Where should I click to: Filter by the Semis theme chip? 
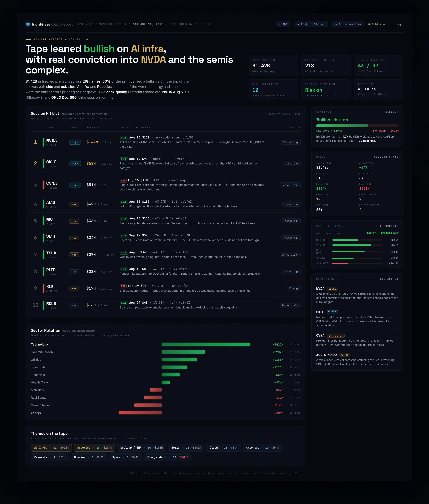tap(186, 448)
